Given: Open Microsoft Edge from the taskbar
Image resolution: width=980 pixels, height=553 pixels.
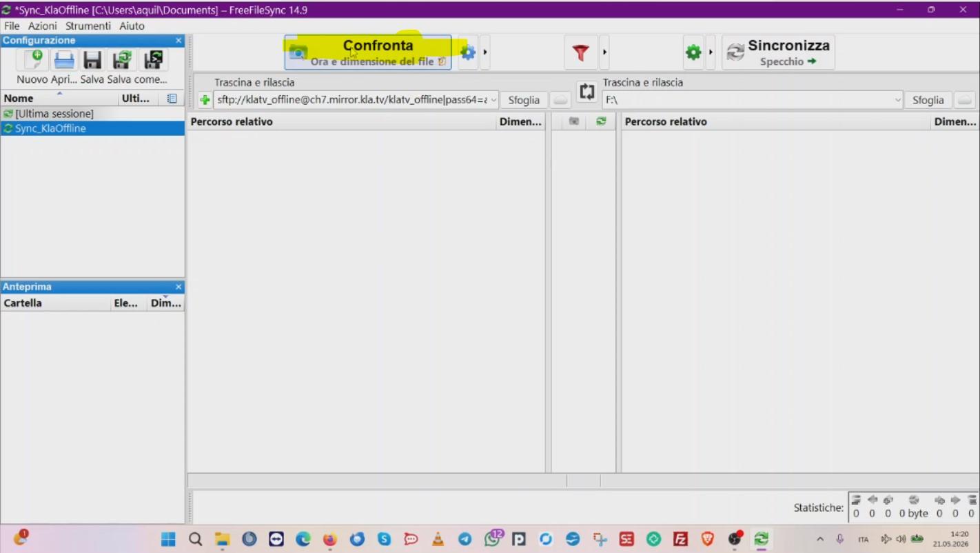Looking at the screenshot, I should 303,539.
